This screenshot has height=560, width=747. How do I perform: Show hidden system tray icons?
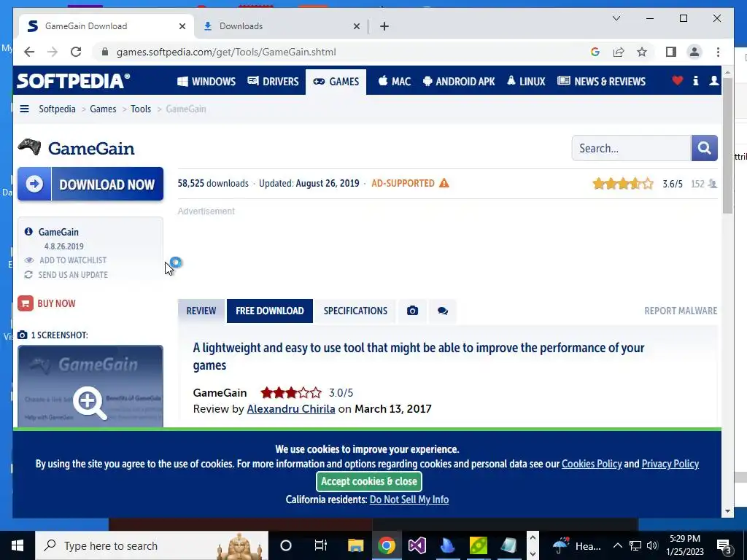tap(617, 545)
